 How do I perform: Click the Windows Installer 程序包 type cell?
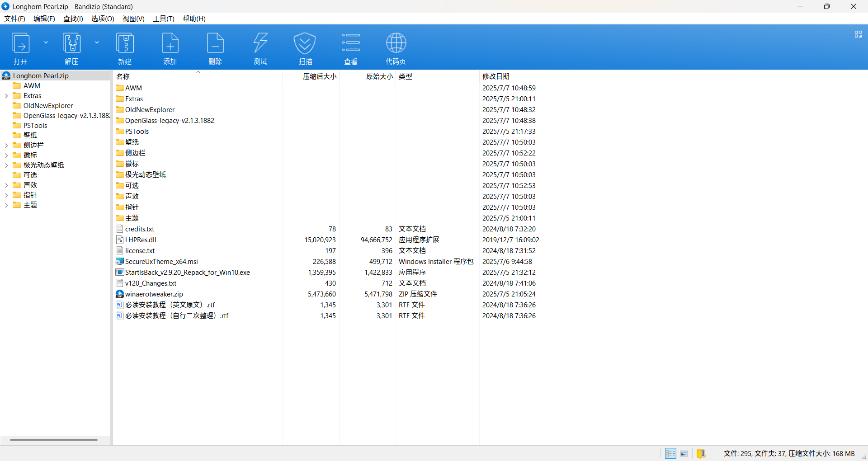point(436,262)
